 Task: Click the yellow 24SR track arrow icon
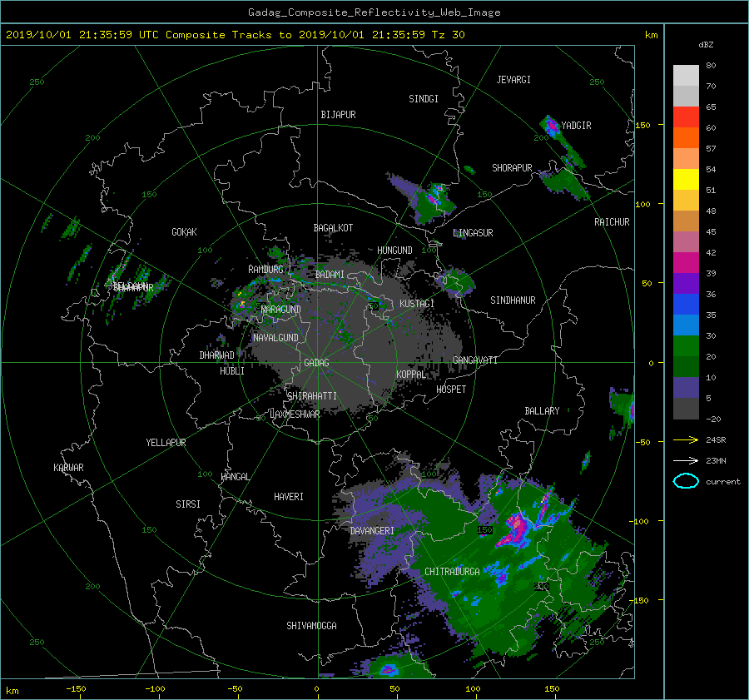pyautogui.click(x=686, y=439)
